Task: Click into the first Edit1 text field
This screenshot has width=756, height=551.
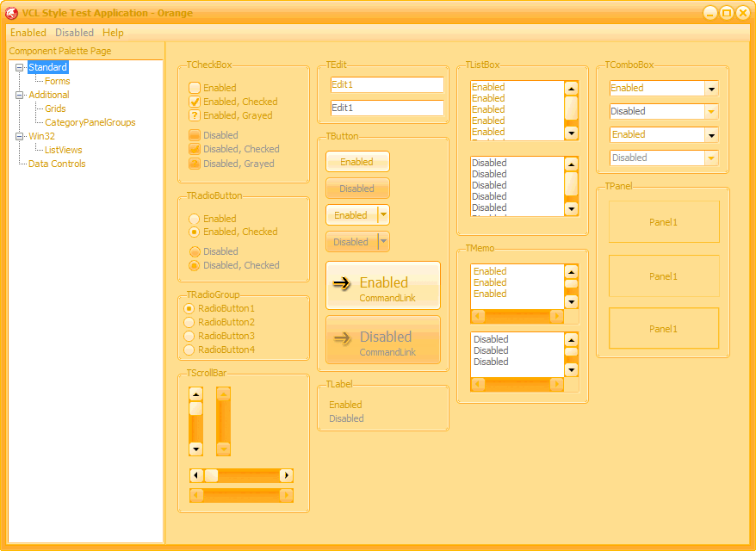Action: coord(387,84)
